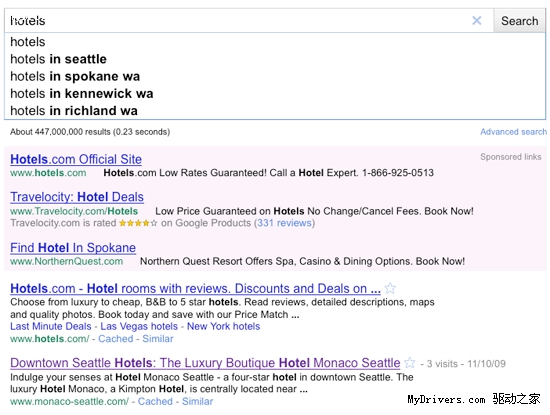Pick suggestion 'hotels in richland wa'
The width and height of the screenshot is (550, 415).
pyautogui.click(x=74, y=111)
